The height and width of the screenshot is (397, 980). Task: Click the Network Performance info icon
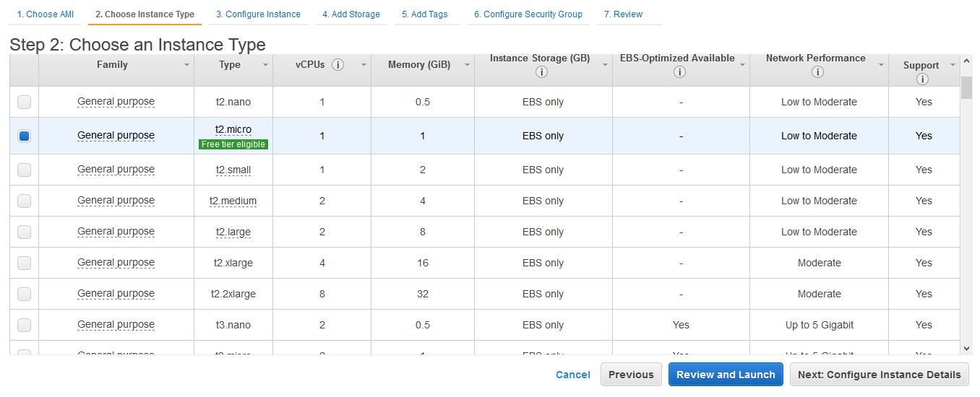coord(817,72)
